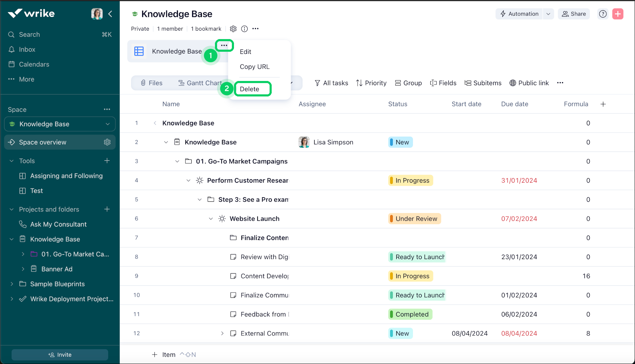The height and width of the screenshot is (364, 635).
Task: Expand the External Communication task row
Action: coord(222,333)
